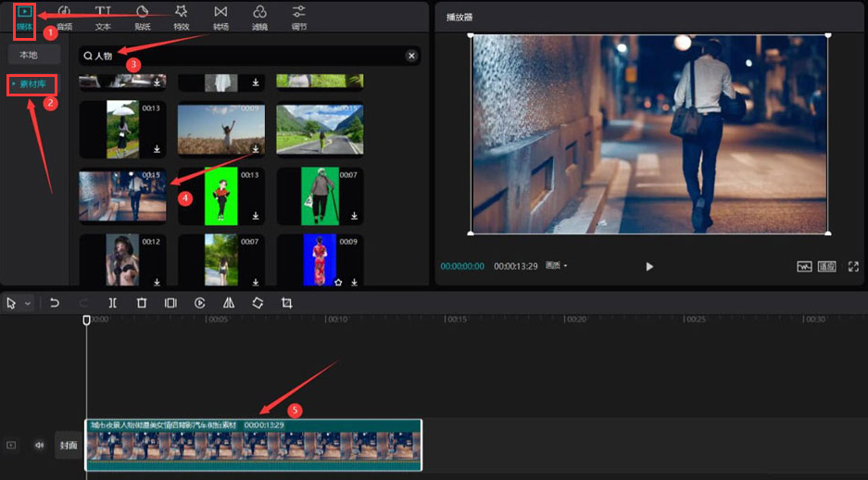Switch to the 文本 (Text) tab
Viewport: 868px width, 480px height.
(x=103, y=17)
